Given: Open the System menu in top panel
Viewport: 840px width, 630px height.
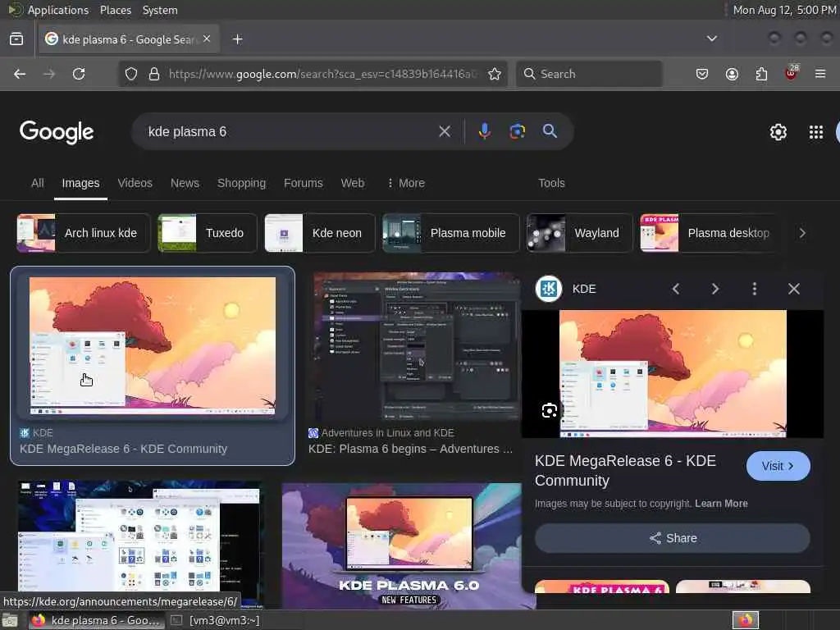Looking at the screenshot, I should [160, 10].
